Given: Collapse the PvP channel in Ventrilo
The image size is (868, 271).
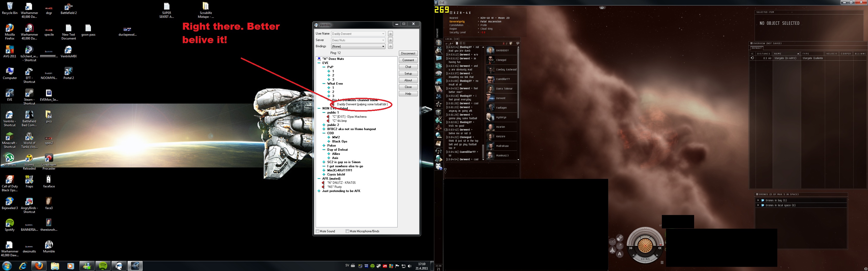Looking at the screenshot, I should [x=324, y=67].
